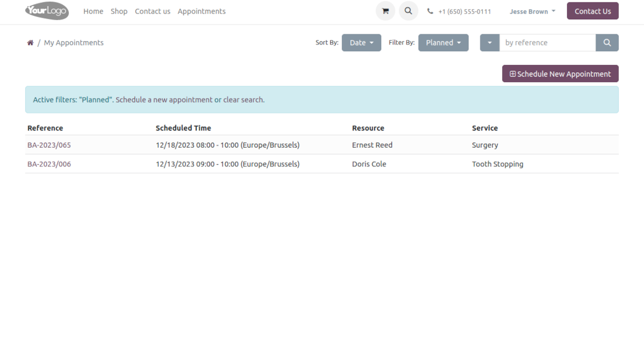644x338 pixels.
Task: Click the header search magnifier icon
Action: 408,11
